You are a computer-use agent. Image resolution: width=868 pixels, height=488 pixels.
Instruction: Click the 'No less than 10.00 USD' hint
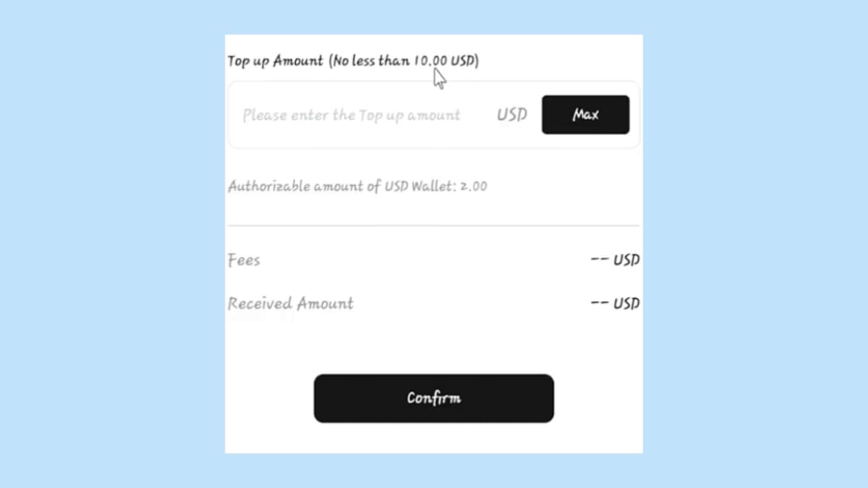pos(404,61)
